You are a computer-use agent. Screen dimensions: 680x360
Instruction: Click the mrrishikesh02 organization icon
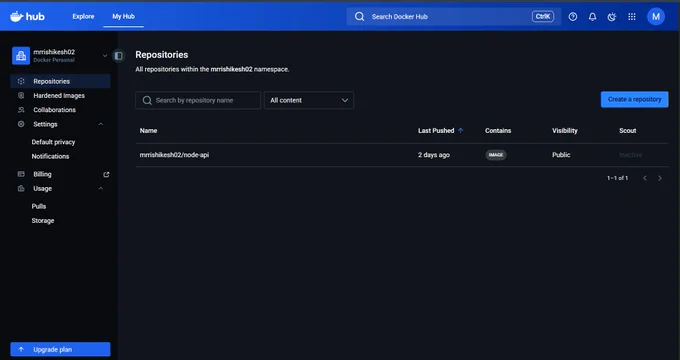point(21,56)
